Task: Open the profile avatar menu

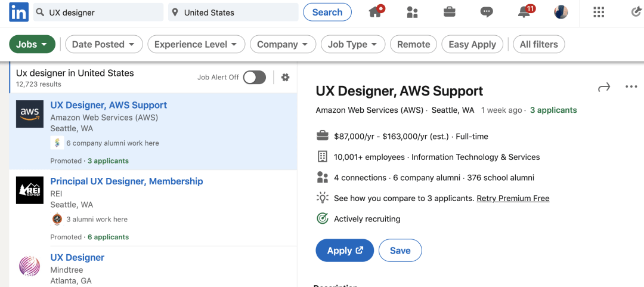Action: pos(561,13)
